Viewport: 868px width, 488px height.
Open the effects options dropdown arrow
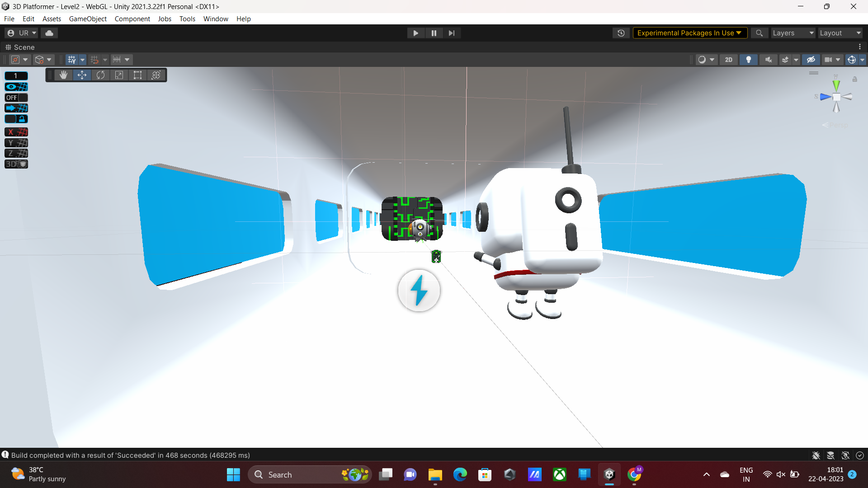coord(796,60)
